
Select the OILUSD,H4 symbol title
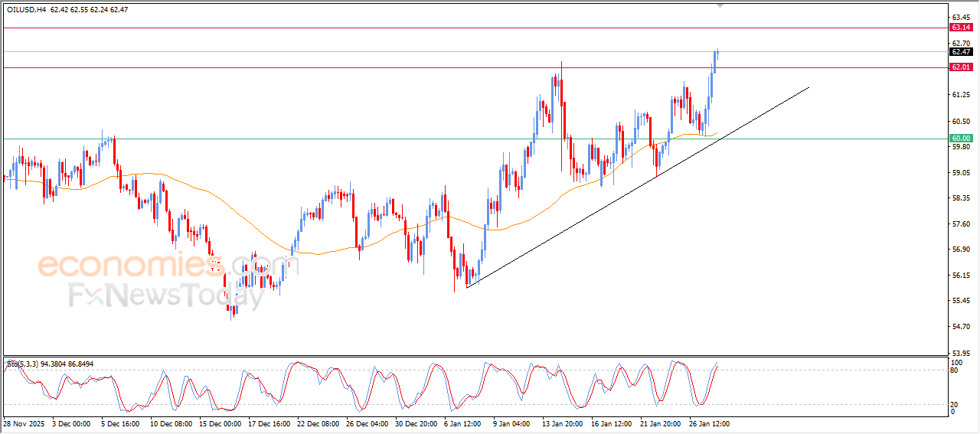click(25, 10)
